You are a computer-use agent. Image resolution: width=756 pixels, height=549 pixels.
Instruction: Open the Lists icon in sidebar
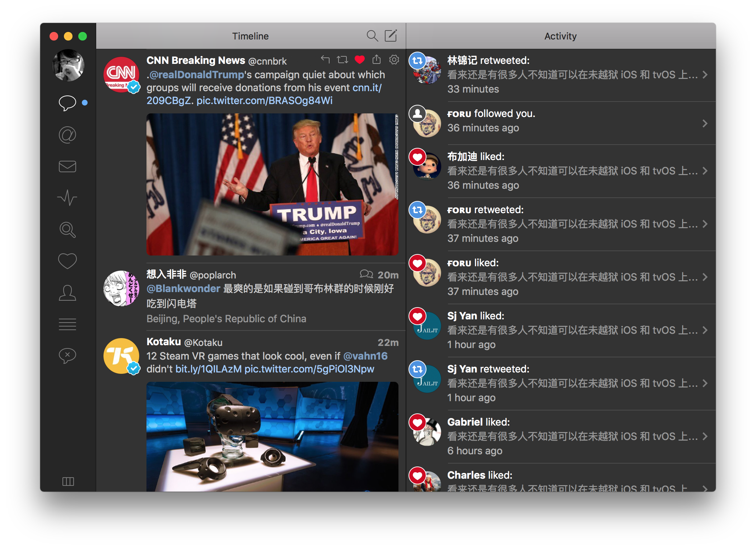click(x=67, y=324)
